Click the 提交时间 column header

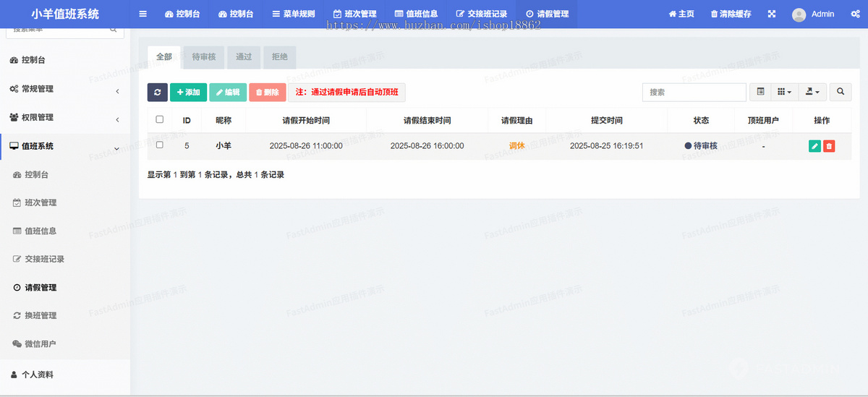coord(607,120)
